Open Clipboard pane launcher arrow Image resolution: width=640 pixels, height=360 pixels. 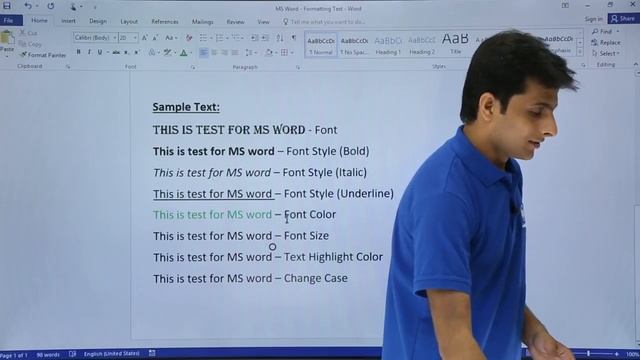(68, 67)
